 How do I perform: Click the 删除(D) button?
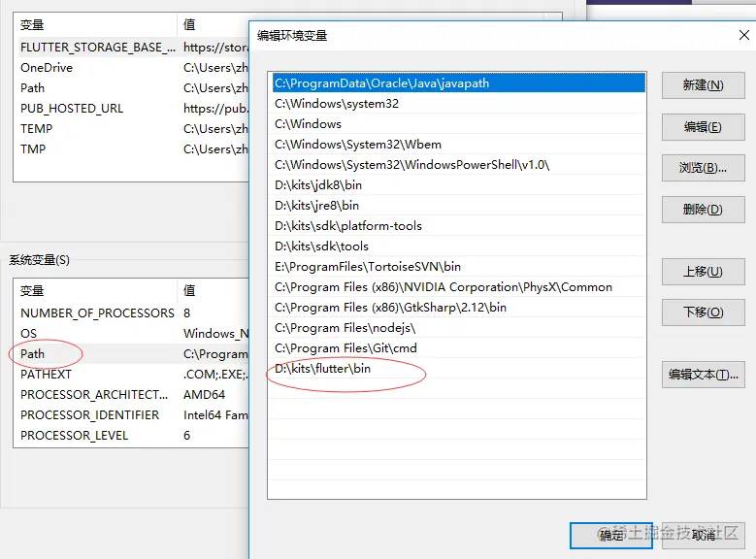[703, 210]
